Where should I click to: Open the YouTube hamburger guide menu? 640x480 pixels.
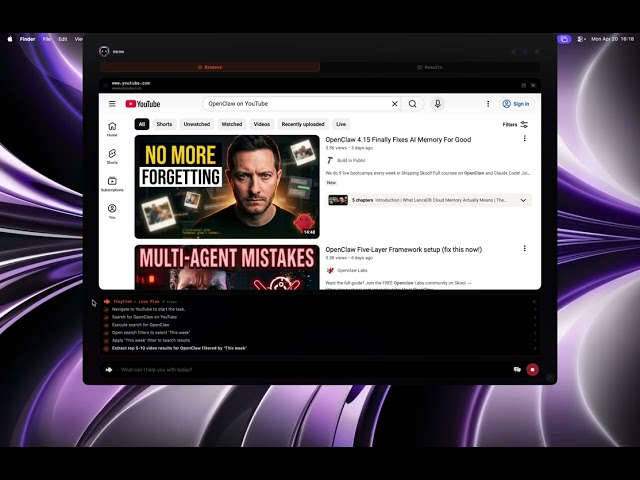112,104
